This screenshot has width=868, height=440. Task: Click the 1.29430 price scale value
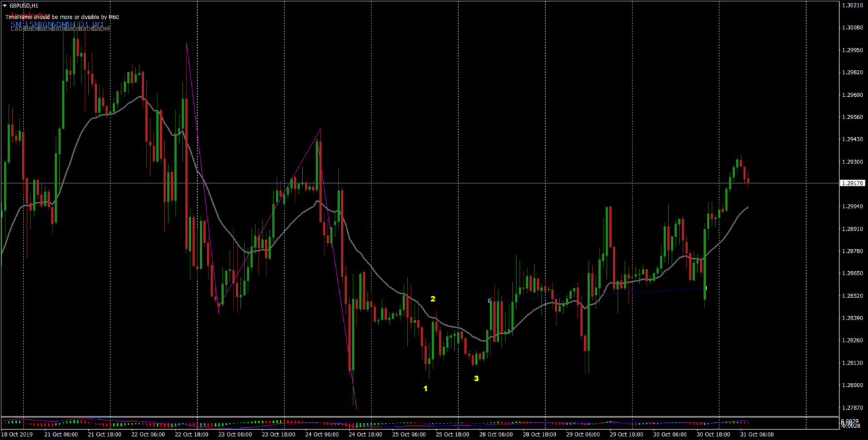click(x=853, y=139)
